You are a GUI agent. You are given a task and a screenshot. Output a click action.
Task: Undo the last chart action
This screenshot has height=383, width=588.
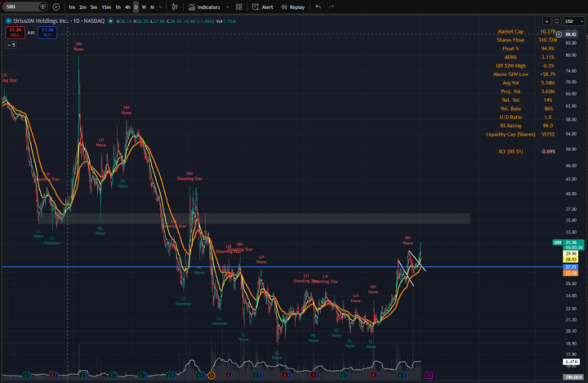tap(318, 7)
